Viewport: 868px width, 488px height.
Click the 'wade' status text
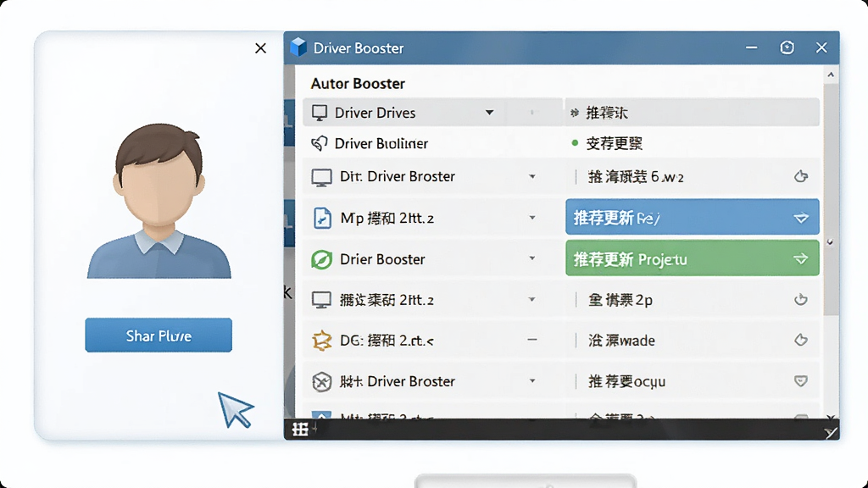(x=621, y=341)
